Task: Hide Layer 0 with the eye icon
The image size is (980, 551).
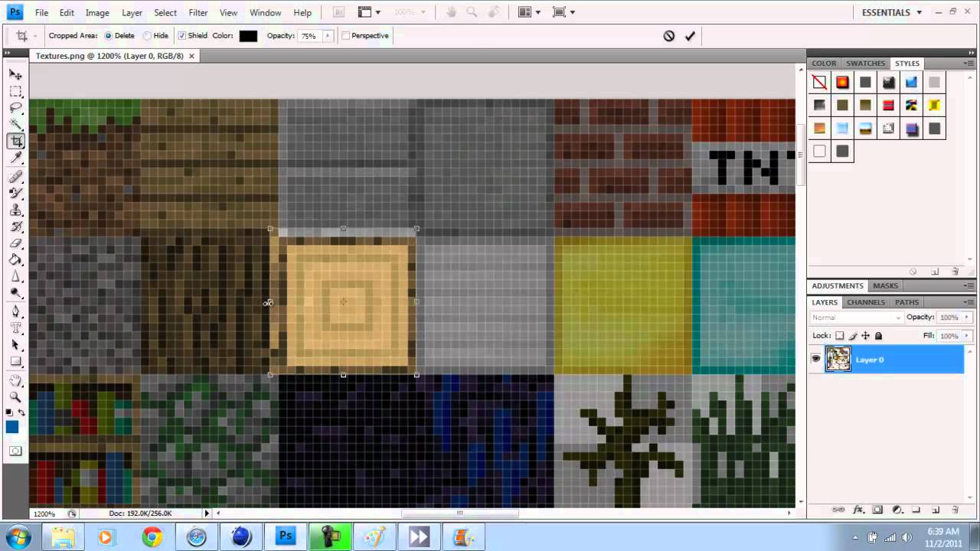Action: coord(816,359)
